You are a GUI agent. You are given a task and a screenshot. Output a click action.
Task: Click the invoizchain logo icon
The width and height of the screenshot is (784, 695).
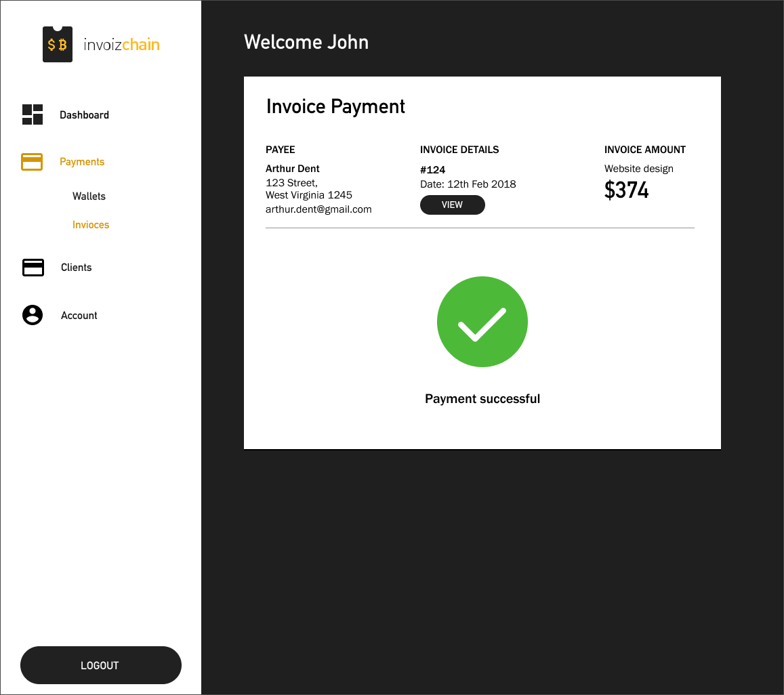58,45
